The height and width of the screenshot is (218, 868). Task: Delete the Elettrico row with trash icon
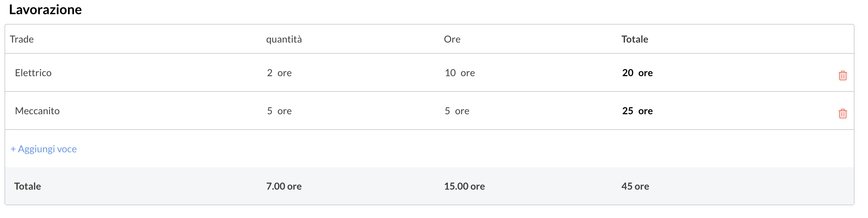click(x=843, y=75)
